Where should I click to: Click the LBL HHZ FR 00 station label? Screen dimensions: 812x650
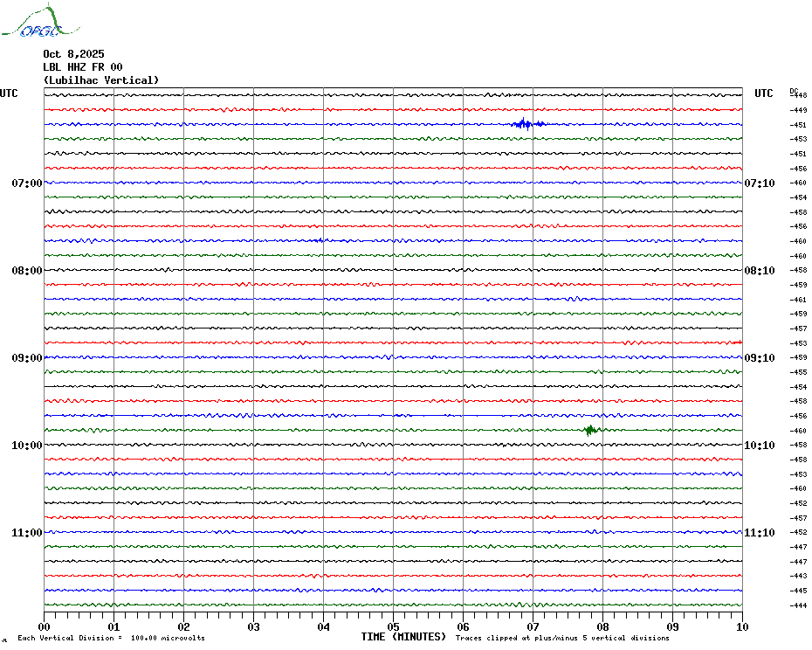[83, 67]
